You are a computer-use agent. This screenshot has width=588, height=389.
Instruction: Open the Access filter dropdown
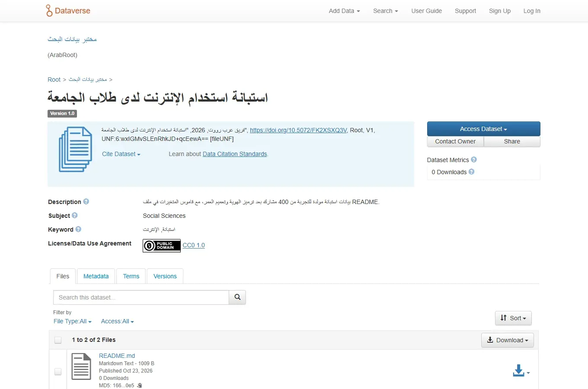tap(118, 321)
